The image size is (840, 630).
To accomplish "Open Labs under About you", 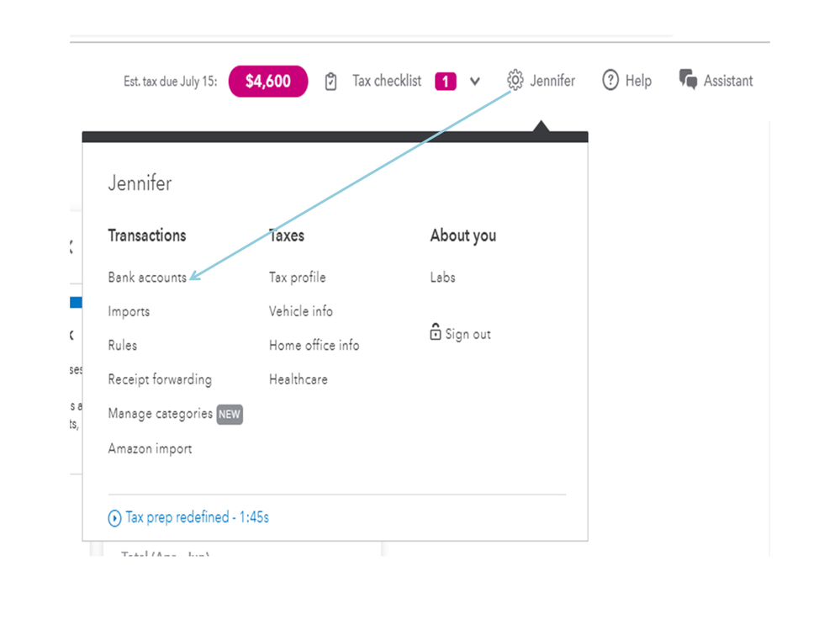I will click(442, 278).
